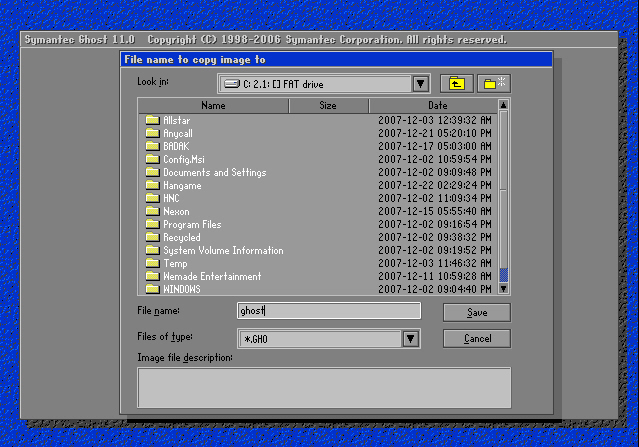Viewport: 639px width, 447px height.
Task: Select the Recycled folder icon
Action: coord(152,237)
